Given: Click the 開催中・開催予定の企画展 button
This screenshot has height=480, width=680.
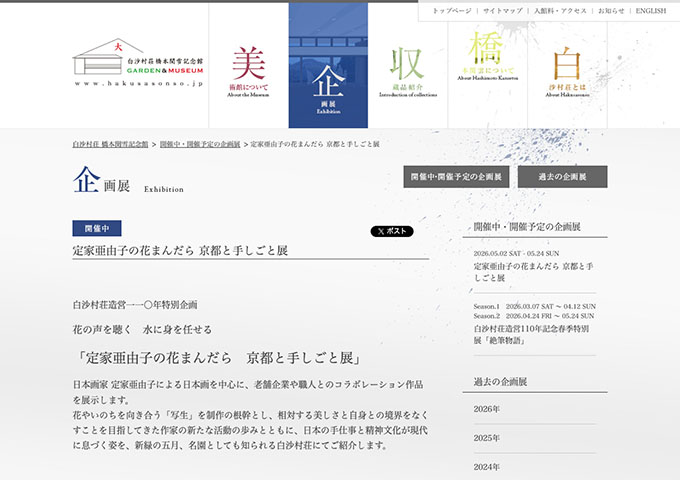Looking at the screenshot, I should point(456,176).
